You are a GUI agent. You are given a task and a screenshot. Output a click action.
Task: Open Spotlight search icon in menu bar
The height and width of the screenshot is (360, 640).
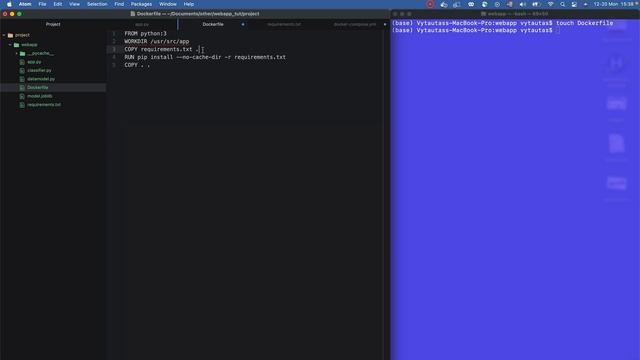[x=562, y=4]
